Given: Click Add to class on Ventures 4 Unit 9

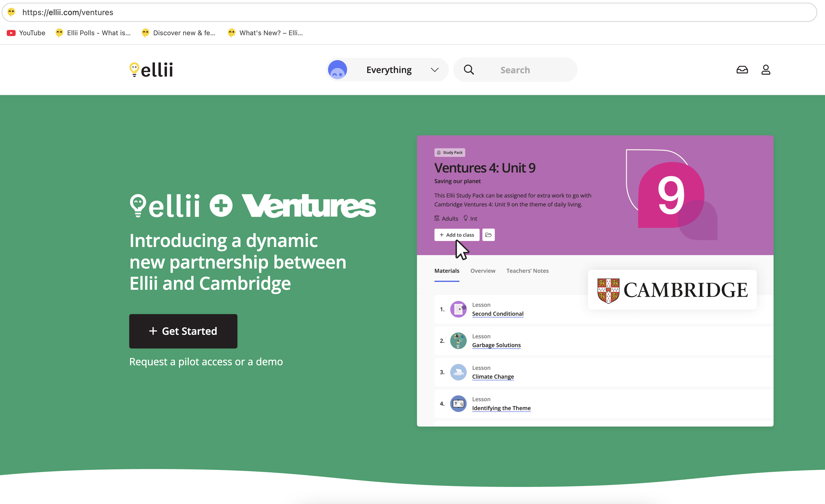Looking at the screenshot, I should coord(456,235).
